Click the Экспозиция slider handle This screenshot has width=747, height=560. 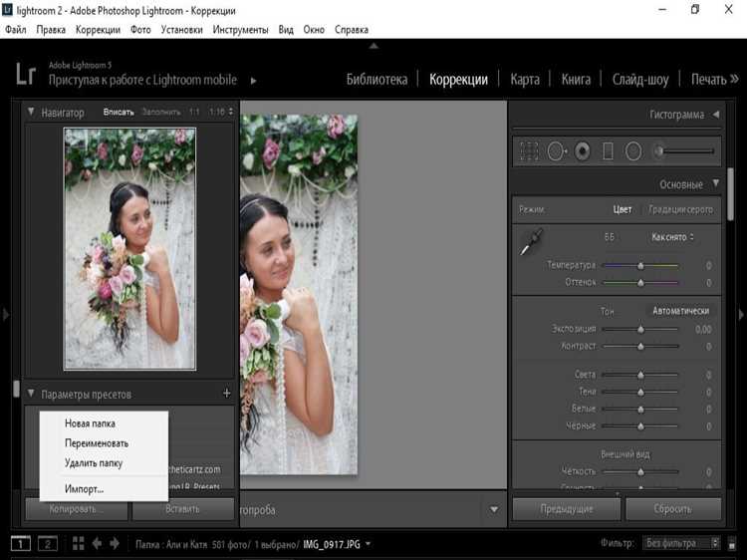click(640, 330)
